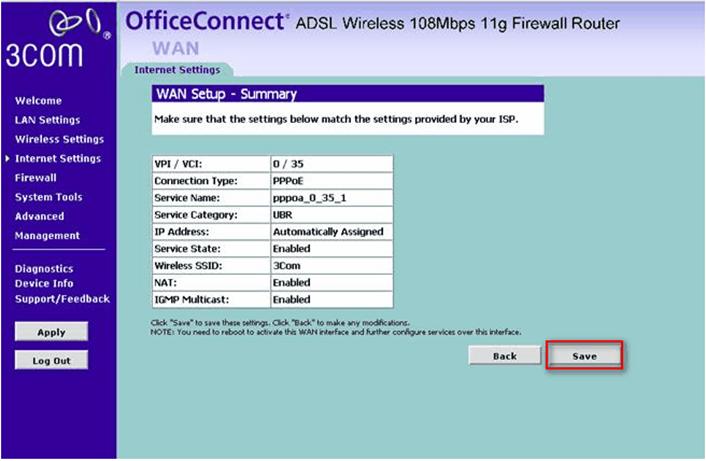Click the Automatically Assigned IP address value
Viewport: 706px width, 461px height.
tap(328, 232)
